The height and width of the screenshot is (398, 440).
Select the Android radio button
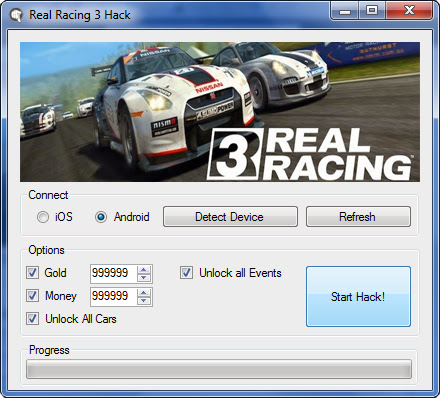click(x=101, y=217)
